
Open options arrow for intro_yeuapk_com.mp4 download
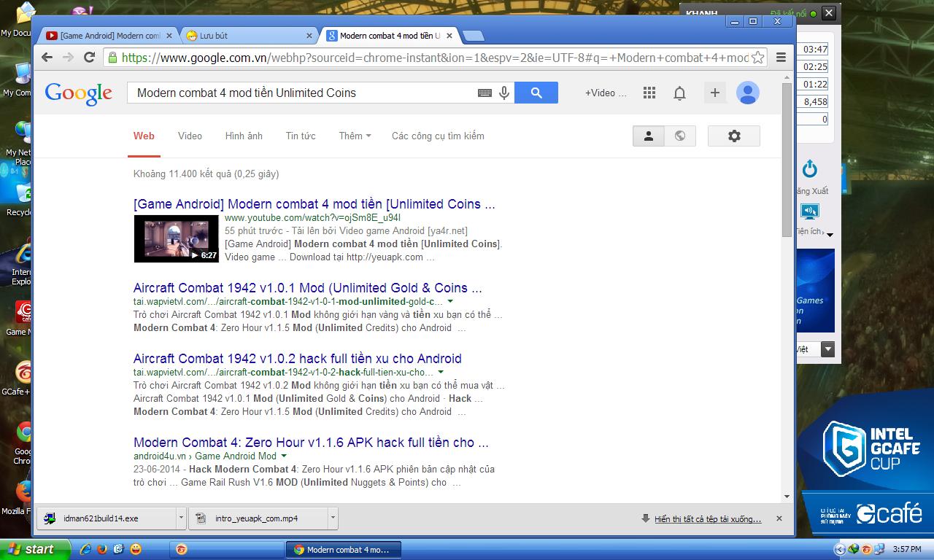[x=333, y=518]
